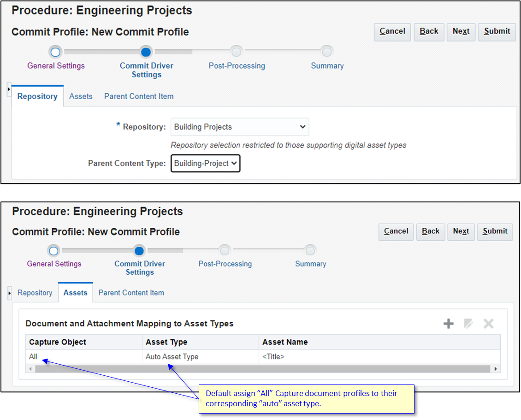Select the Post-Processing step in the bottom wizard
Viewport: 521px width, 420px height.
[x=225, y=251]
